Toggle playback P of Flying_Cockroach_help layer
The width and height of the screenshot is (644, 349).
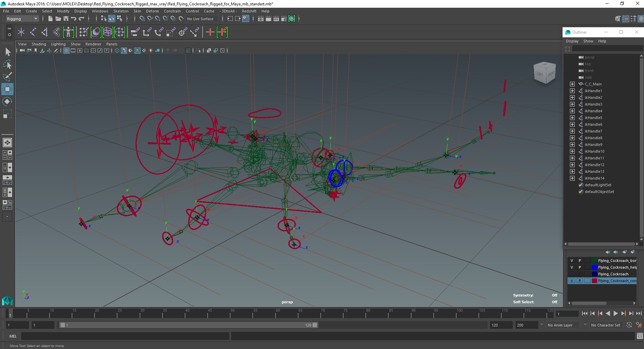[x=579, y=267]
